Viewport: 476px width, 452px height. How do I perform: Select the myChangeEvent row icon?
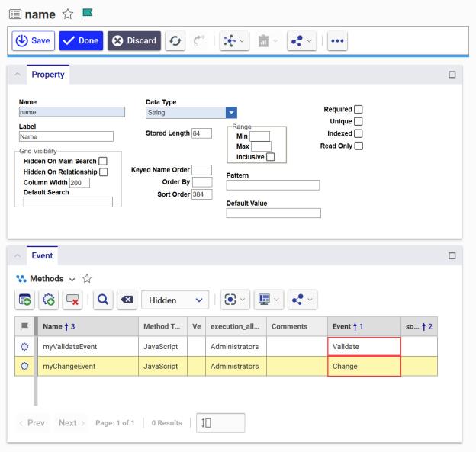[x=24, y=366]
